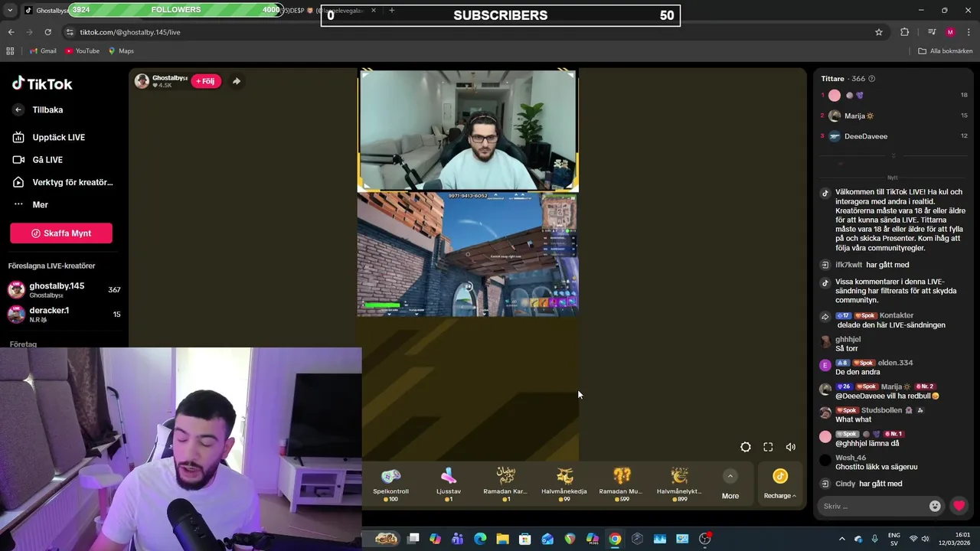Click the TikTok logo
Viewport: 980px width, 551px height.
42,83
